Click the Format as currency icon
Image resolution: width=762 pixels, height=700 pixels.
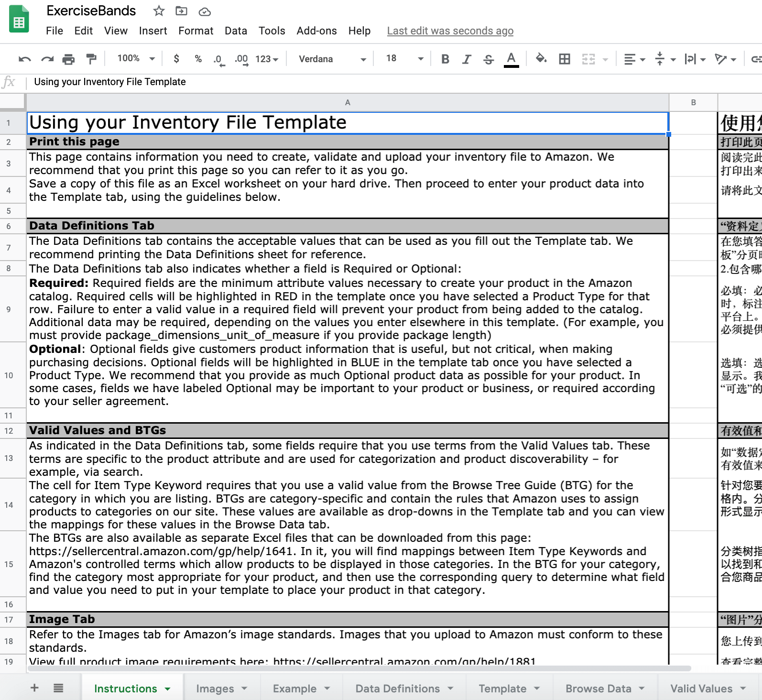[176, 59]
